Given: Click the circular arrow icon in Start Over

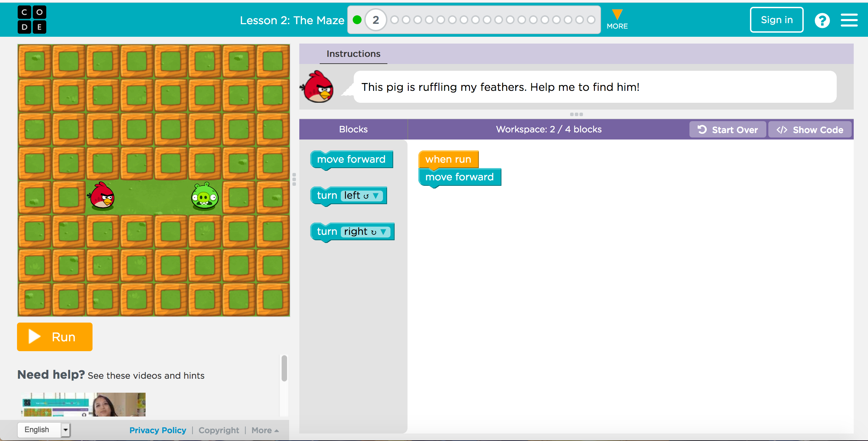Looking at the screenshot, I should pyautogui.click(x=702, y=130).
